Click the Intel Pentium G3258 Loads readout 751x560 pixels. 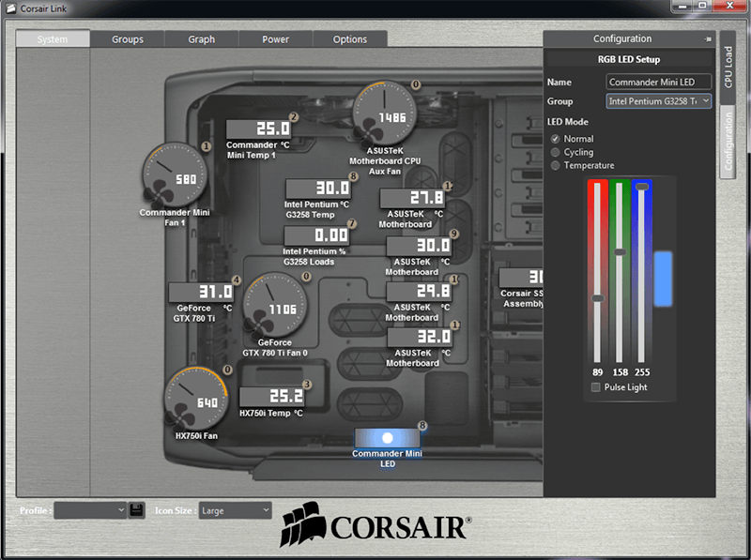pos(316,235)
